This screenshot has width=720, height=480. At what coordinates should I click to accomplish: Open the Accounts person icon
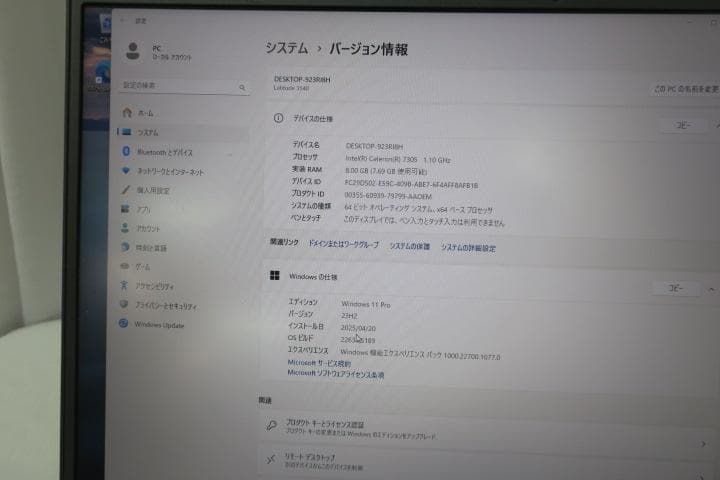click(x=125, y=228)
